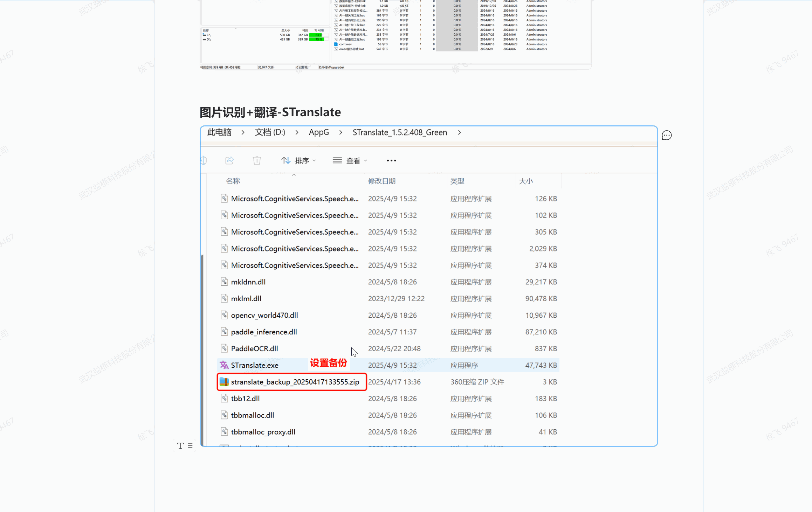Select the Speech file sized 374 KB
Viewport: 812px width, 512px height.
click(388, 265)
